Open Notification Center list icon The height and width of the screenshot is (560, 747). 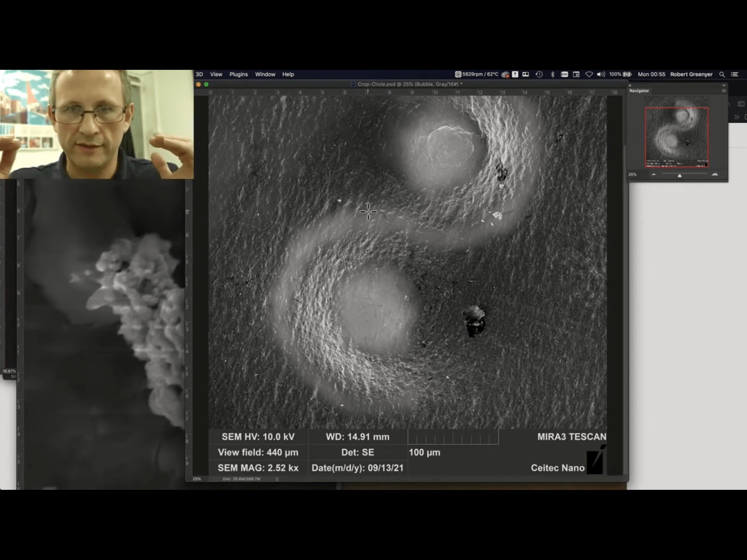tap(734, 74)
